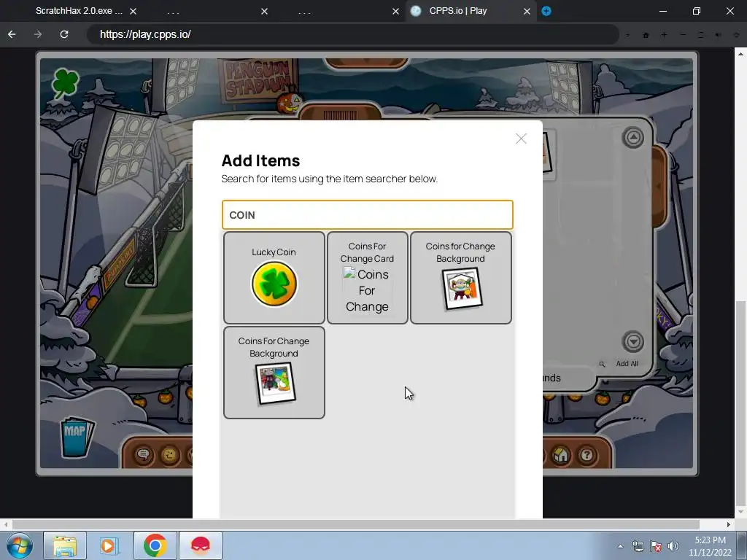Open a new browser tab

(546, 11)
